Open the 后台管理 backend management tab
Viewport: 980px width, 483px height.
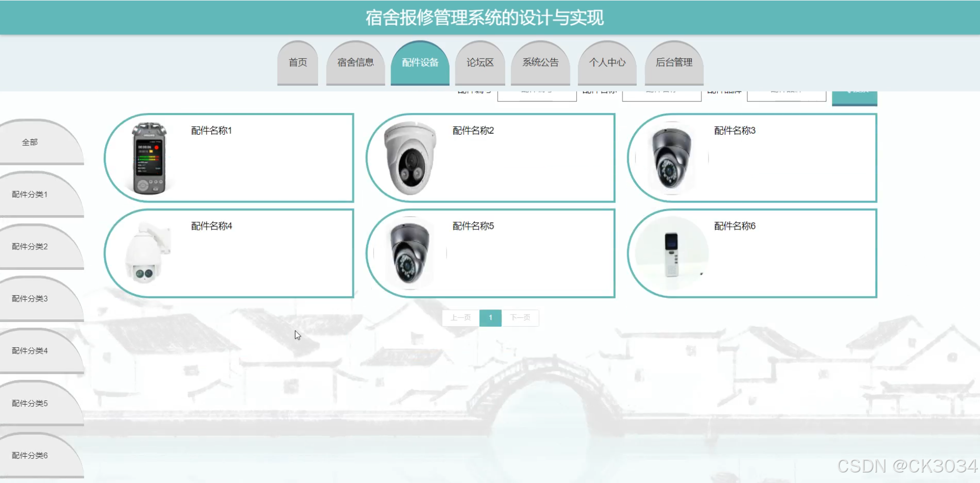pos(673,62)
